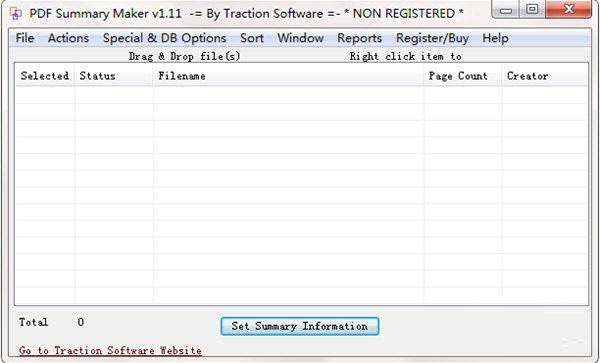Open the Register/Buy menu
The image size is (600, 363).
pyautogui.click(x=432, y=38)
